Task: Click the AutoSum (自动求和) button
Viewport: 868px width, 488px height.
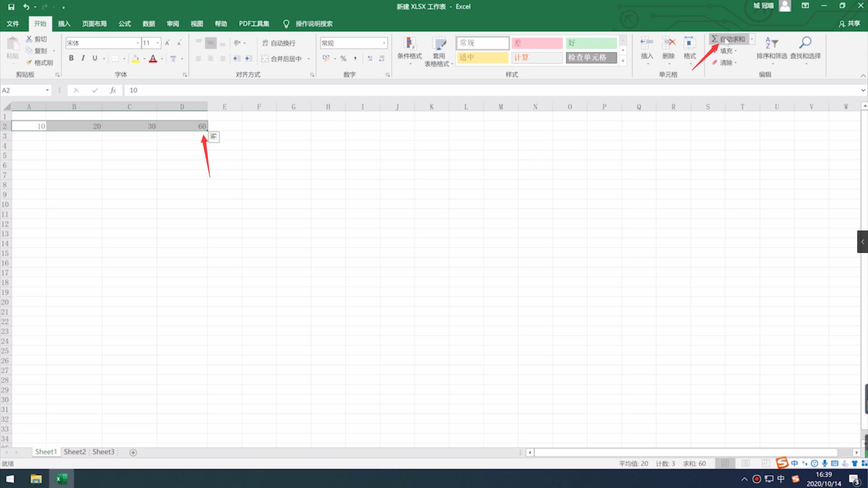Action: 728,39
